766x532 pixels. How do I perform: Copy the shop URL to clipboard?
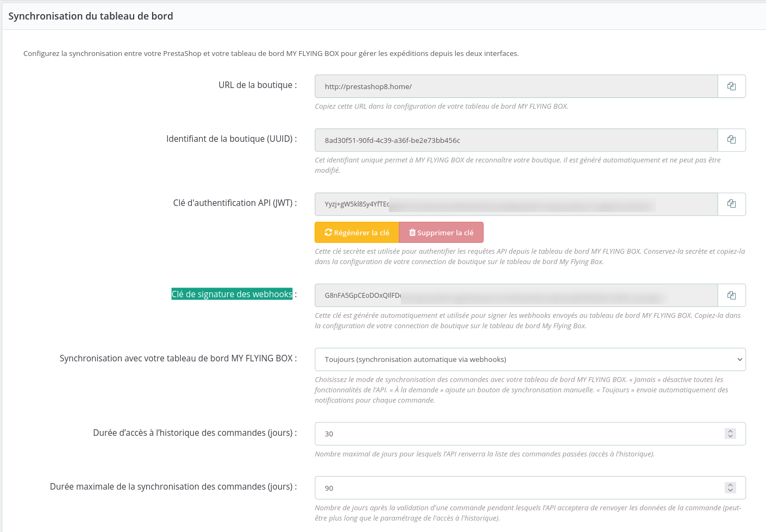(731, 86)
